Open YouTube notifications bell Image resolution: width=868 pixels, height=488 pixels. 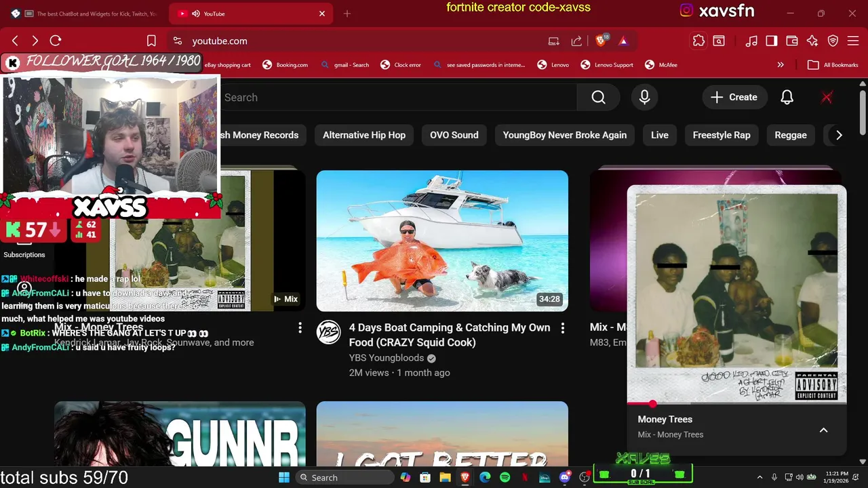tap(787, 98)
